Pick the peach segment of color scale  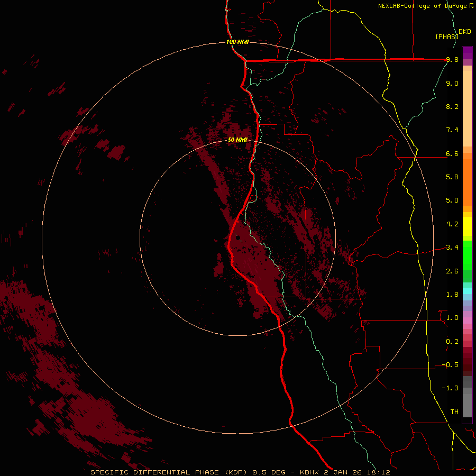pos(467,108)
